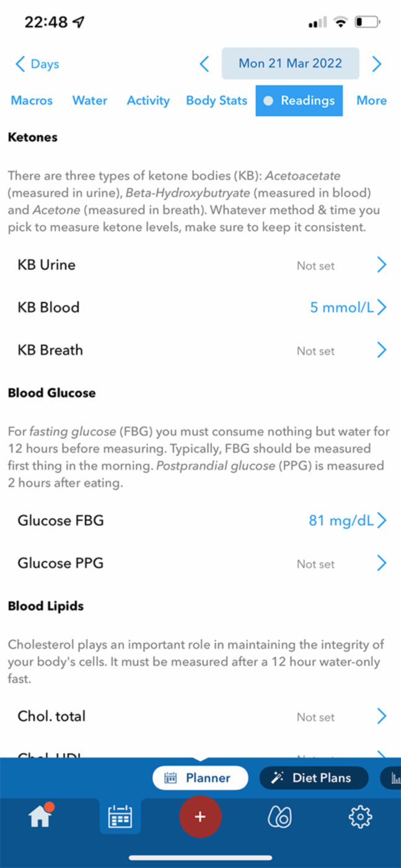
Task: Expand the KB Urine row chevron
Action: coord(381,265)
